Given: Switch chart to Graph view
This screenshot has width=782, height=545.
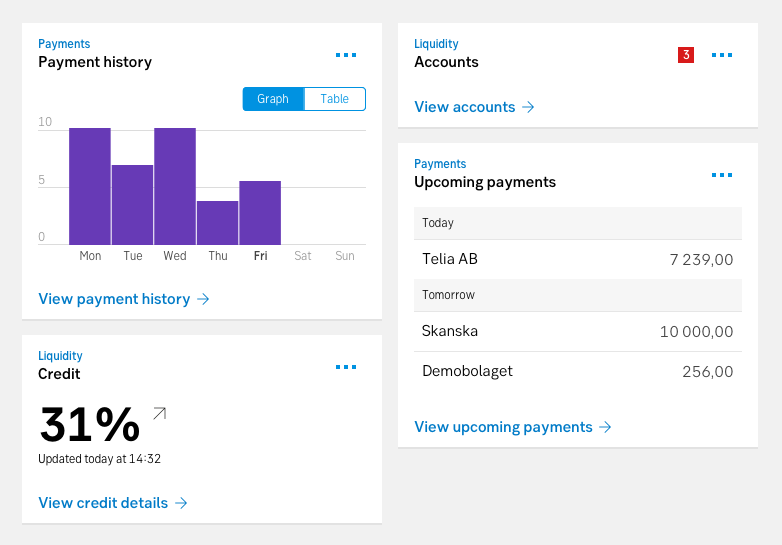Looking at the screenshot, I should click(x=273, y=99).
